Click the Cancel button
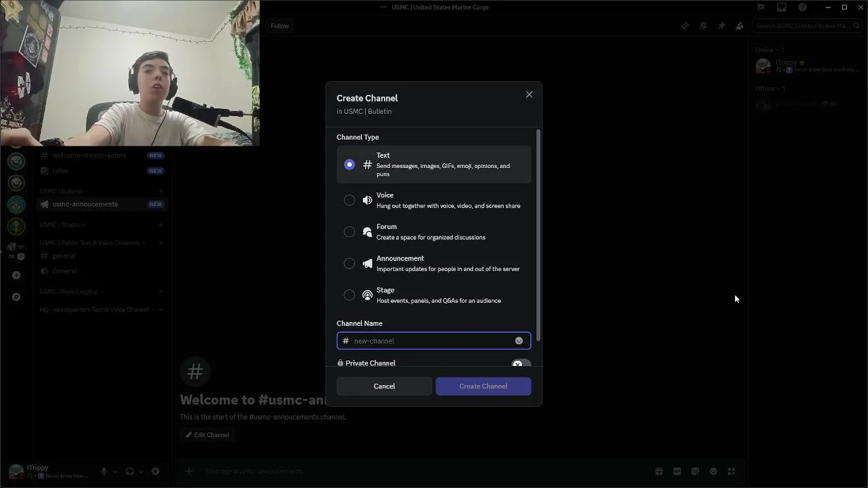 tap(384, 386)
